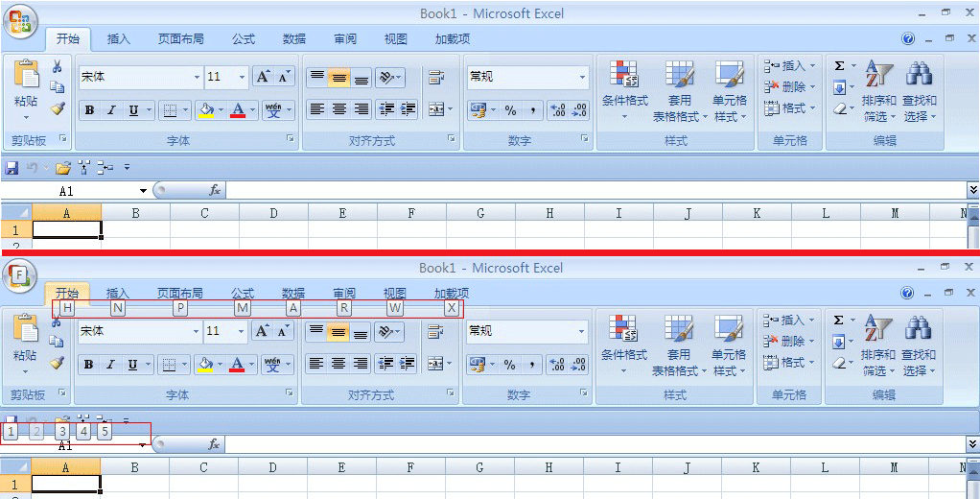Open Excel Help question mark in upper window
This screenshot has height=499, width=980.
coord(908,38)
